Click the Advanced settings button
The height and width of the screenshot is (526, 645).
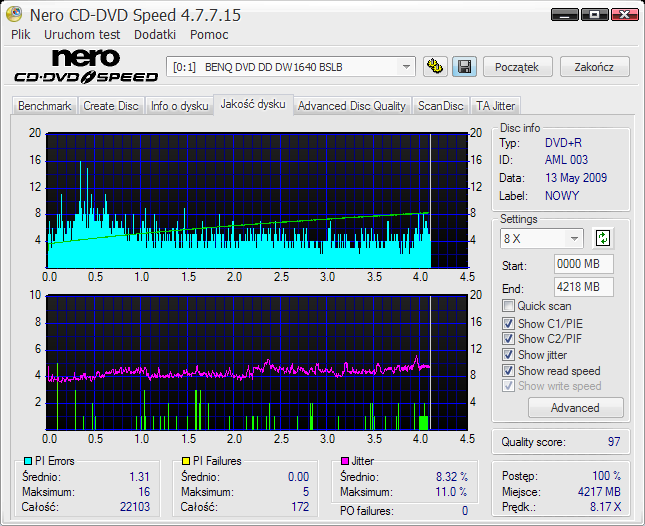pos(575,408)
